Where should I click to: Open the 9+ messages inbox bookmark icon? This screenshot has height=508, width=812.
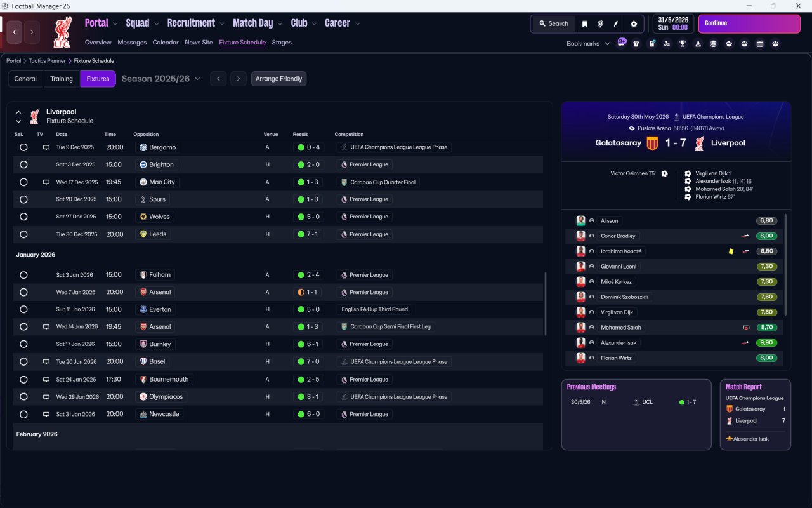pos(622,43)
